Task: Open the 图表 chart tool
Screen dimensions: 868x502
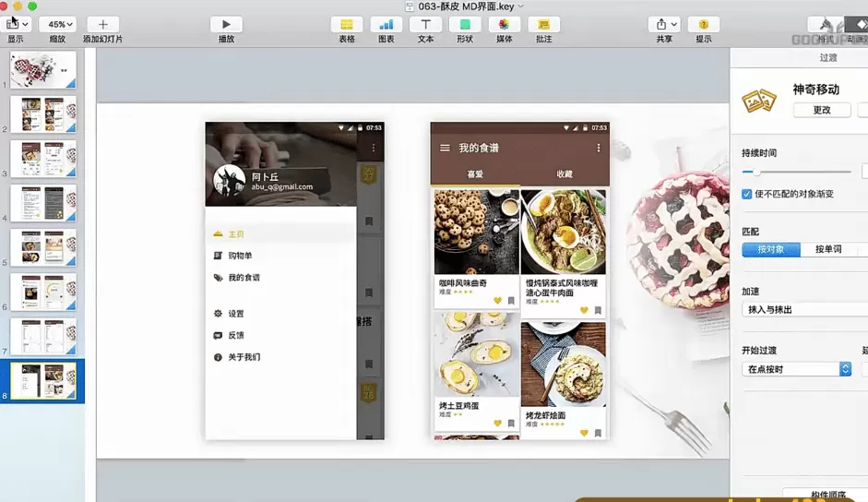Action: click(386, 24)
